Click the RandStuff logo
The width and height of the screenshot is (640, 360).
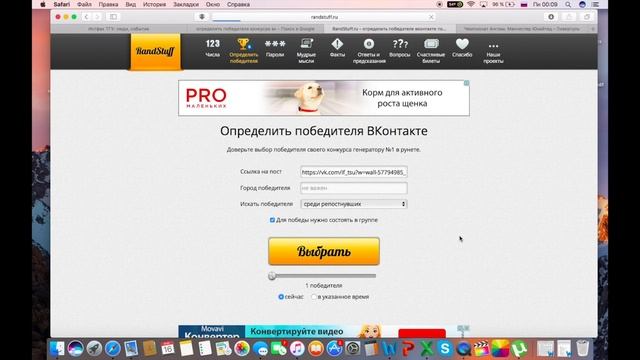pyautogui.click(x=155, y=51)
